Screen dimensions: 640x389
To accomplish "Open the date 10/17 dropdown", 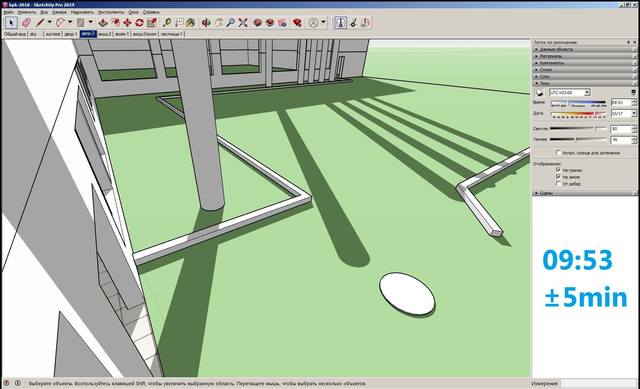I will click(634, 113).
